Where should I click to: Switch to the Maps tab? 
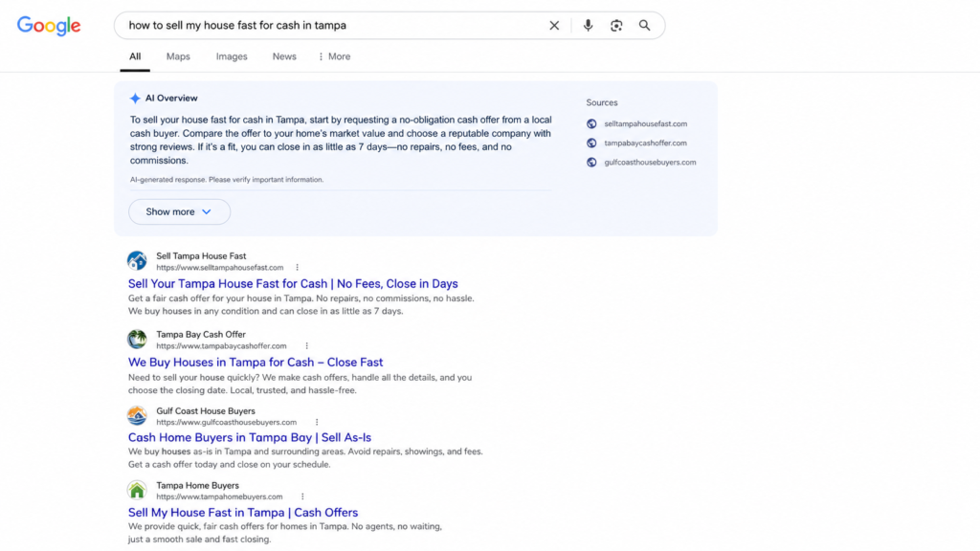pos(178,56)
